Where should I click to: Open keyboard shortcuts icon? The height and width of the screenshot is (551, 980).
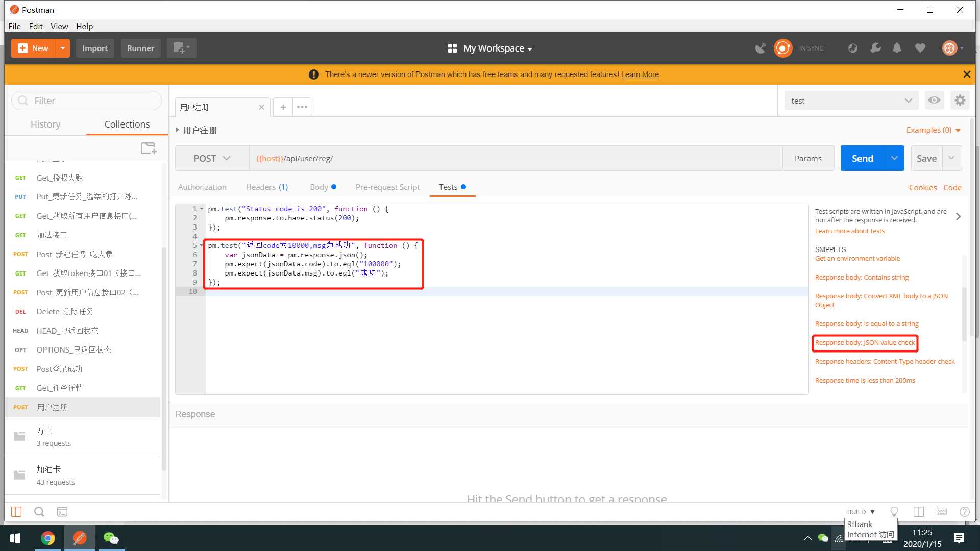942,512
